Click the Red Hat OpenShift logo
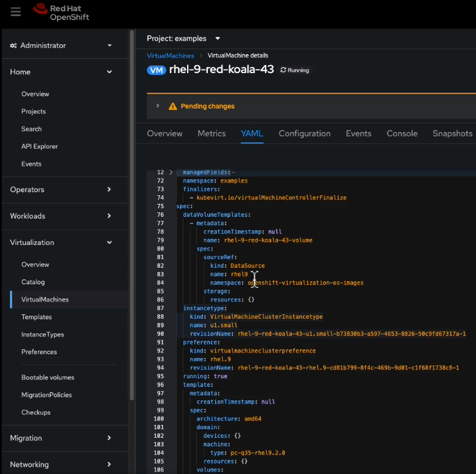Viewport: 476px width, 474px height. coord(61,12)
